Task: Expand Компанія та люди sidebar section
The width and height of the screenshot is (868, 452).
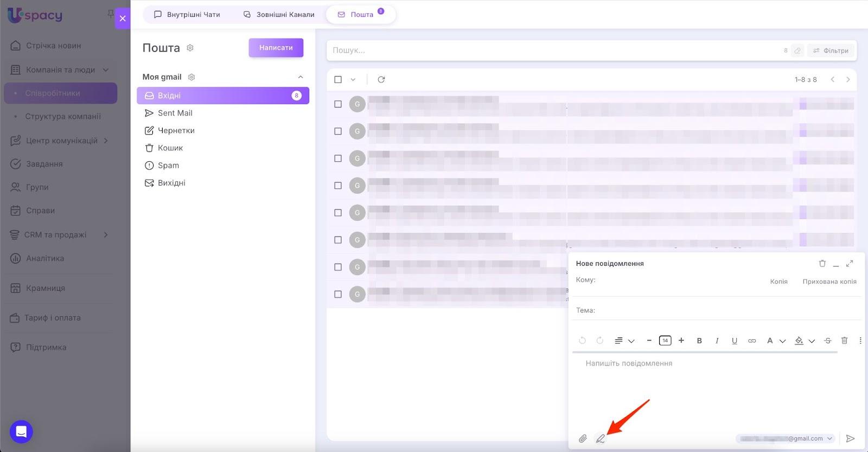Action: [106, 70]
